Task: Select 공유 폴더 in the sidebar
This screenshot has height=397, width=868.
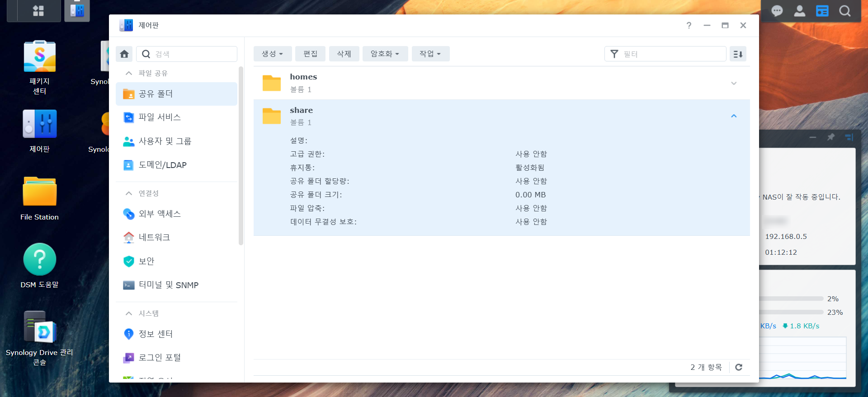Action: (176, 94)
